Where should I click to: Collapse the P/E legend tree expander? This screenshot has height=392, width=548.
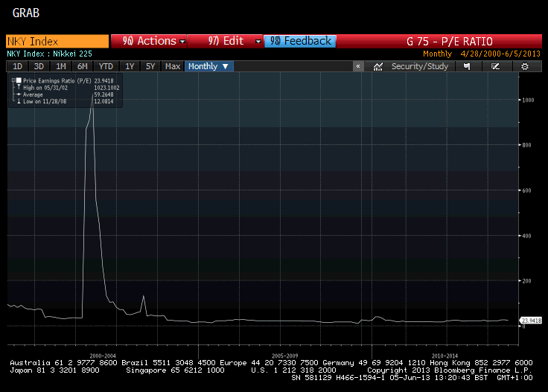click(x=13, y=80)
